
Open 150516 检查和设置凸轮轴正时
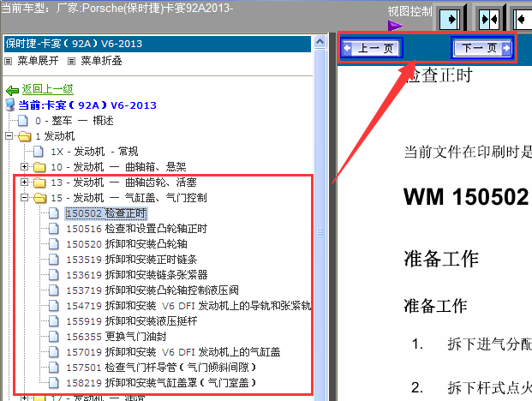pos(137,229)
